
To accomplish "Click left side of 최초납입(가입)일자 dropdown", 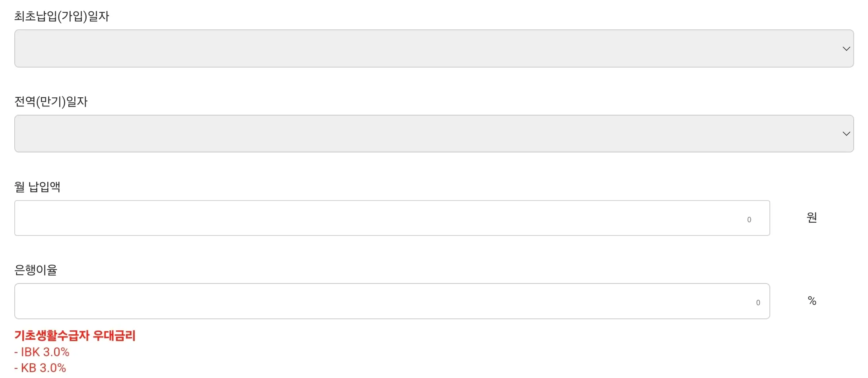I will [x=32, y=48].
